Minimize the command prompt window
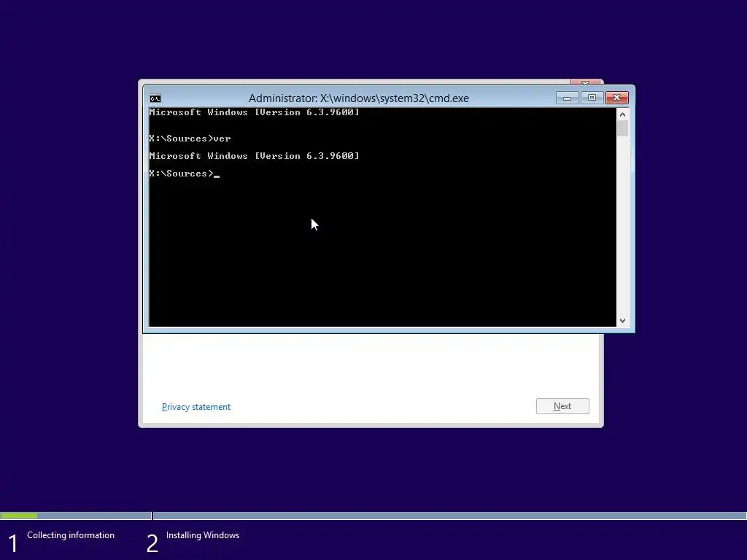The width and height of the screenshot is (747, 560). pos(567,98)
